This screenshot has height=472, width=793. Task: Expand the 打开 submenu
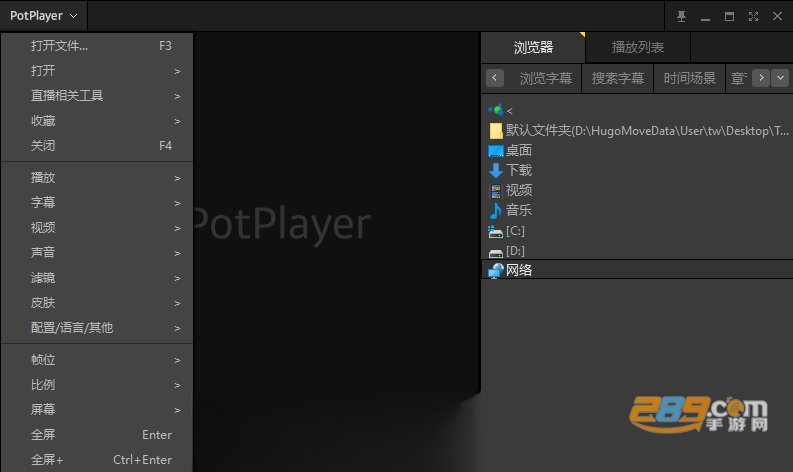(97, 71)
